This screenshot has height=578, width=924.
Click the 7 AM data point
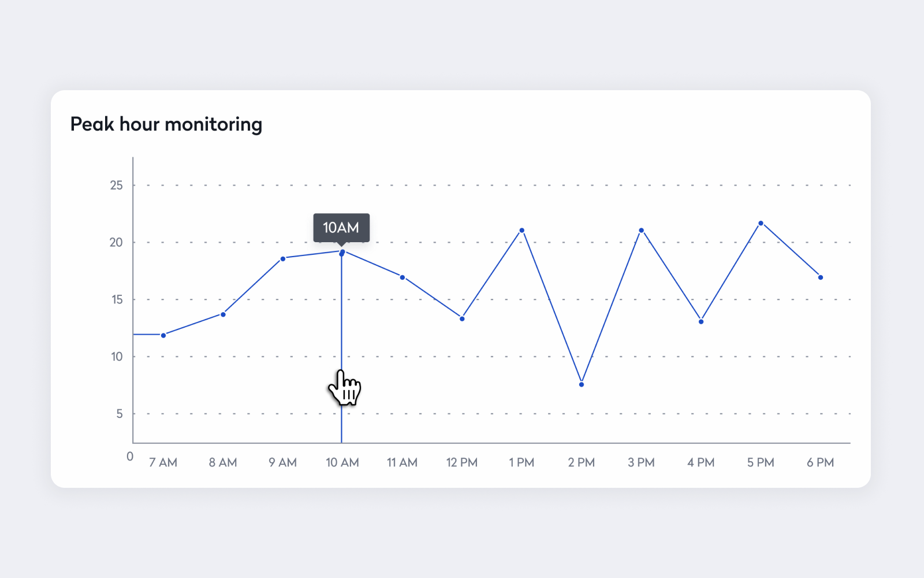(163, 335)
